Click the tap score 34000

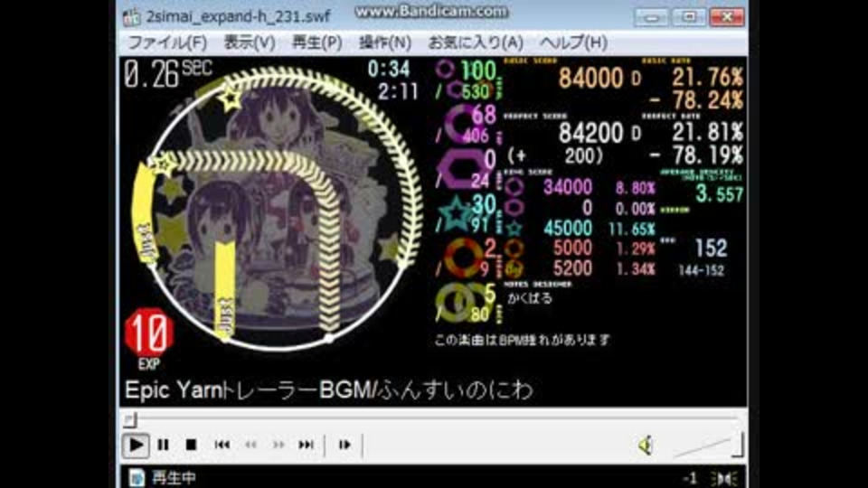[x=568, y=187]
